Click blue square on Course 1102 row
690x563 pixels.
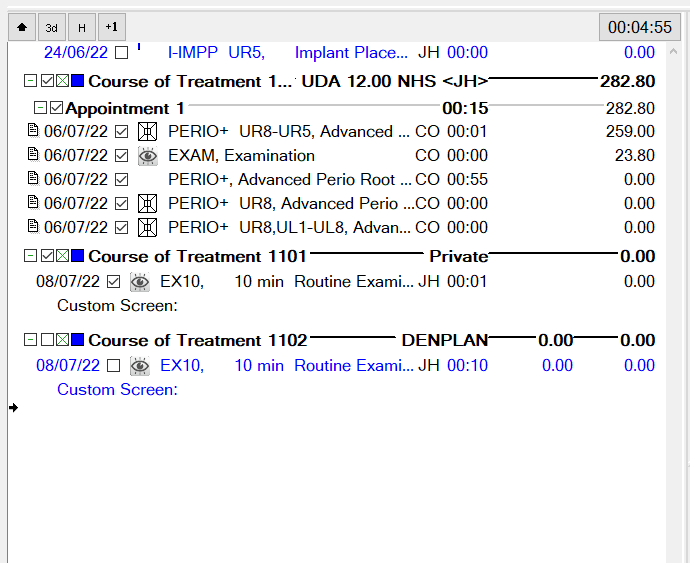(77, 340)
